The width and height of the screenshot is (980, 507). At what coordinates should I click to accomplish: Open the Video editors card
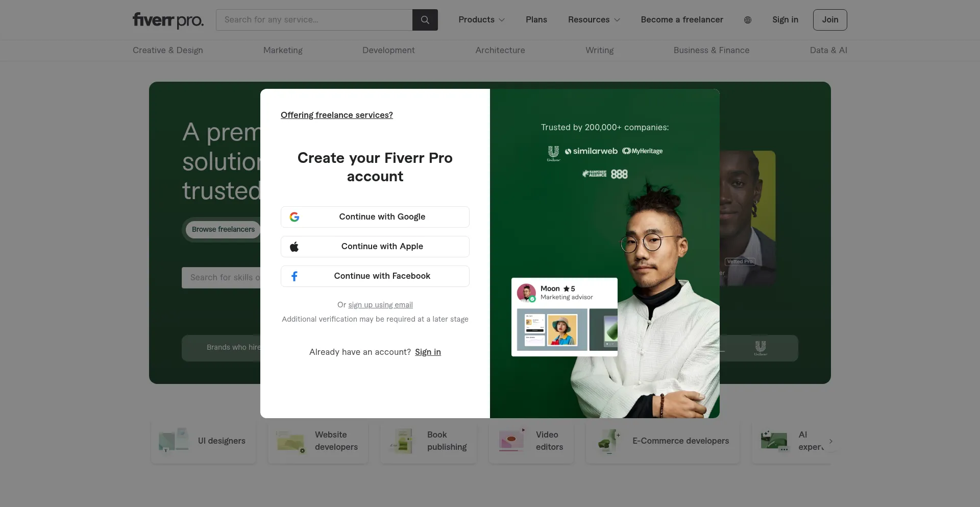(x=531, y=441)
